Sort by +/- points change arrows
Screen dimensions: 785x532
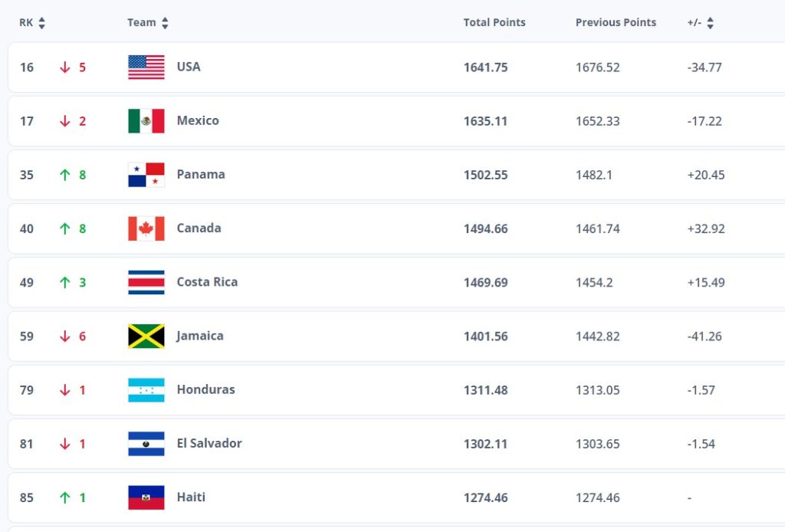[x=710, y=22]
